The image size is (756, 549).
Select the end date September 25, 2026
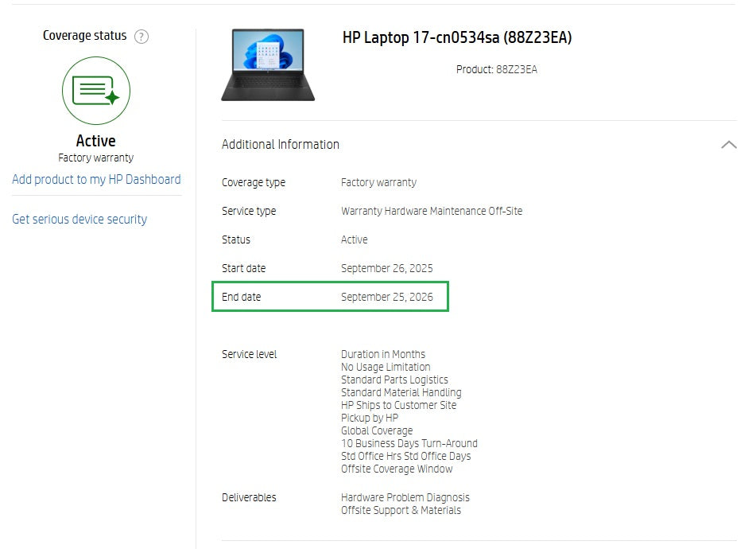click(386, 297)
